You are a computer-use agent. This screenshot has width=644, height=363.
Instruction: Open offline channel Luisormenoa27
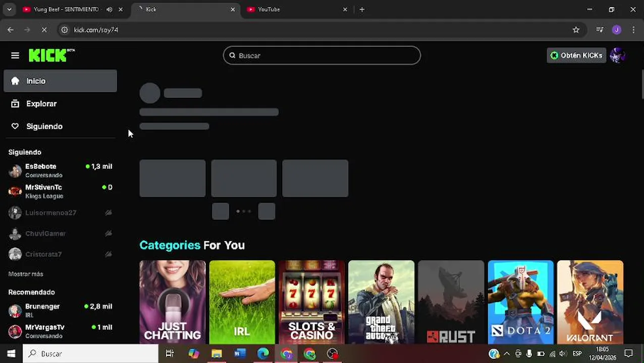60,212
